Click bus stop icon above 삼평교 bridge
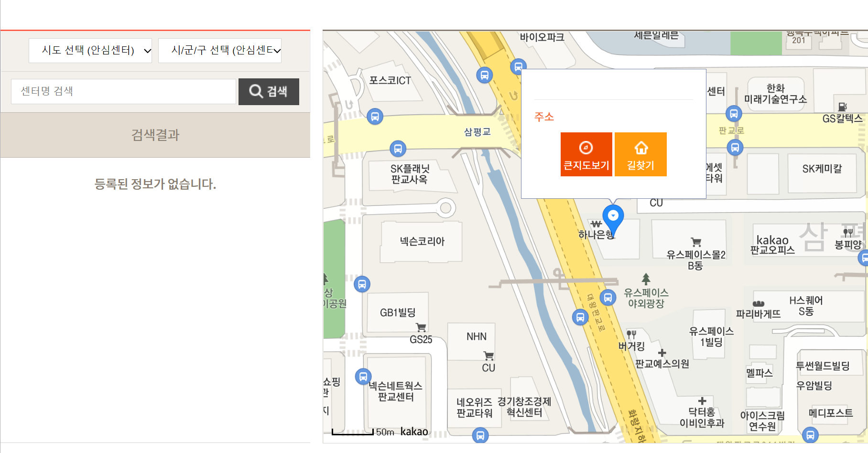Screen dimensions: 868x453 (x=485, y=75)
